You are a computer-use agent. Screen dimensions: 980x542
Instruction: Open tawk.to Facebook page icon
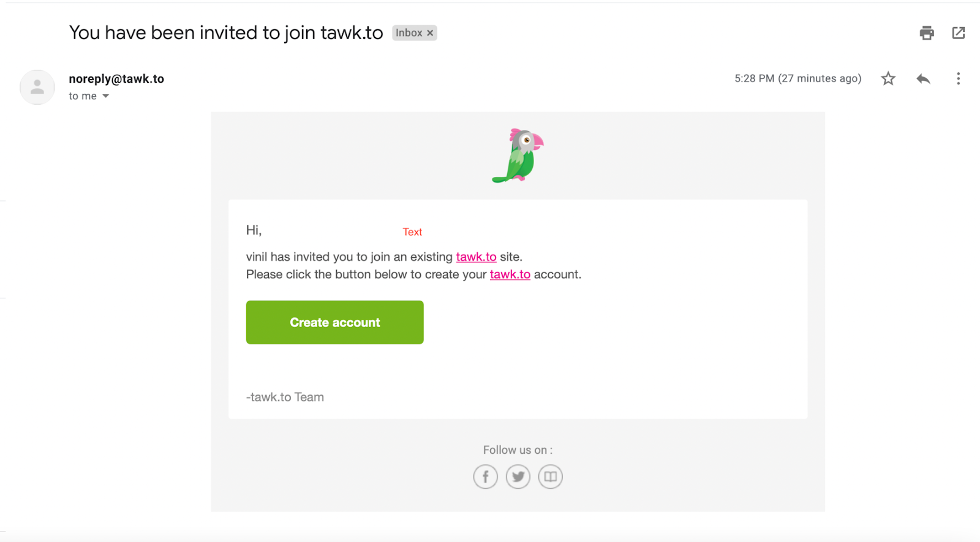point(485,476)
